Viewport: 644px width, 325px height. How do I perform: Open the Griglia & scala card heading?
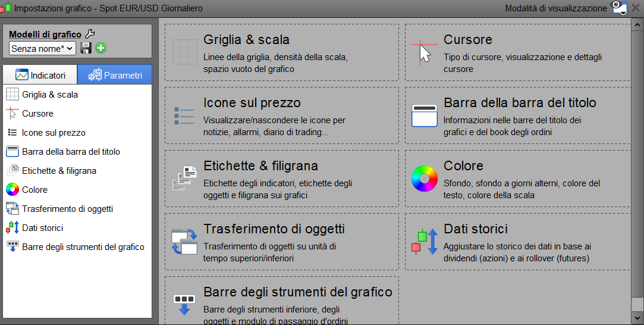pos(246,39)
